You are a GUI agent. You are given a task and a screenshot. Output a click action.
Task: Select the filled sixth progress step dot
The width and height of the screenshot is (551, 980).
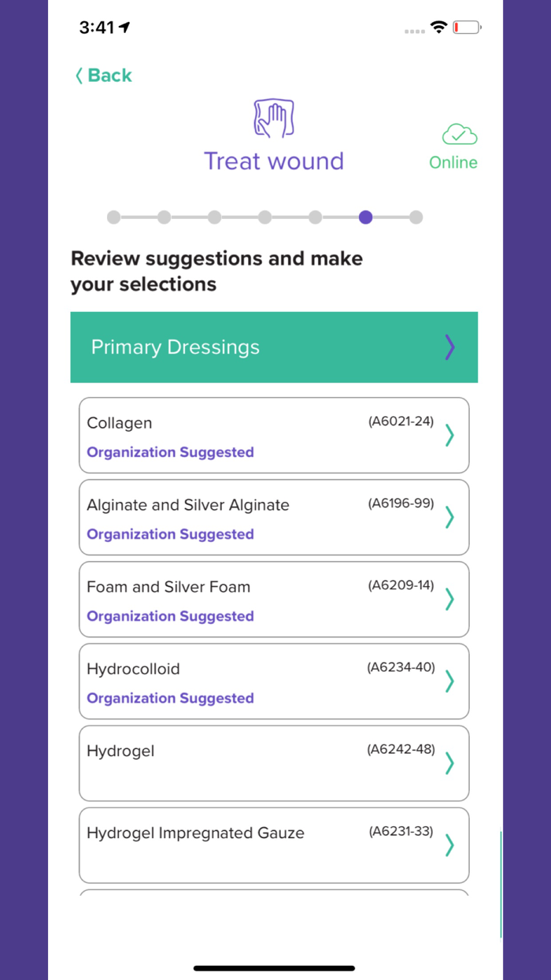[x=365, y=217]
